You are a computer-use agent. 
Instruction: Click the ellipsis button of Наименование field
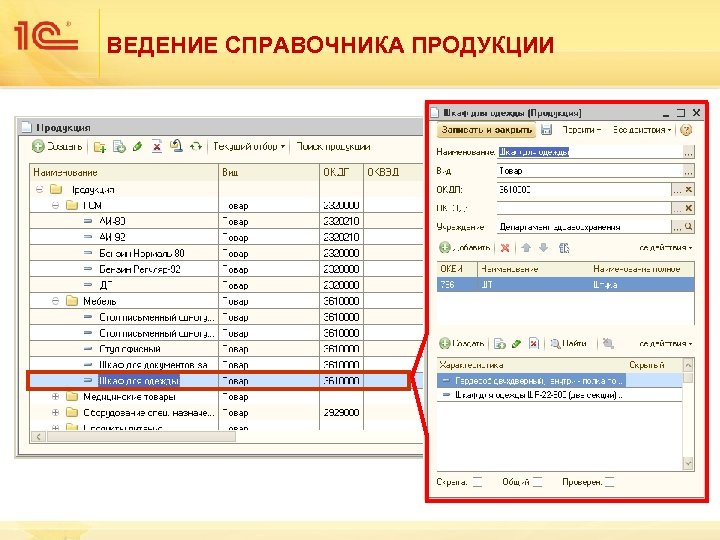point(688,152)
